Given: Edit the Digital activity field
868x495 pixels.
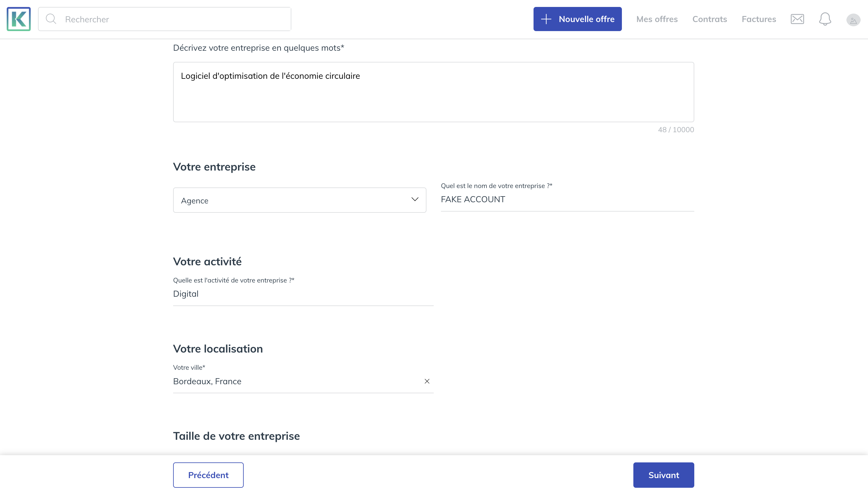Looking at the screenshot, I should pos(303,294).
